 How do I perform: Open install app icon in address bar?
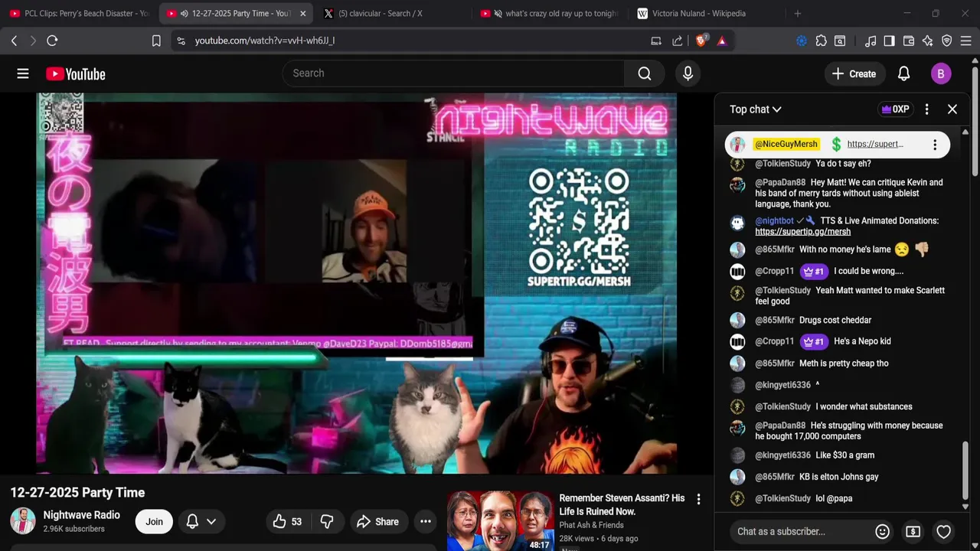coord(656,41)
